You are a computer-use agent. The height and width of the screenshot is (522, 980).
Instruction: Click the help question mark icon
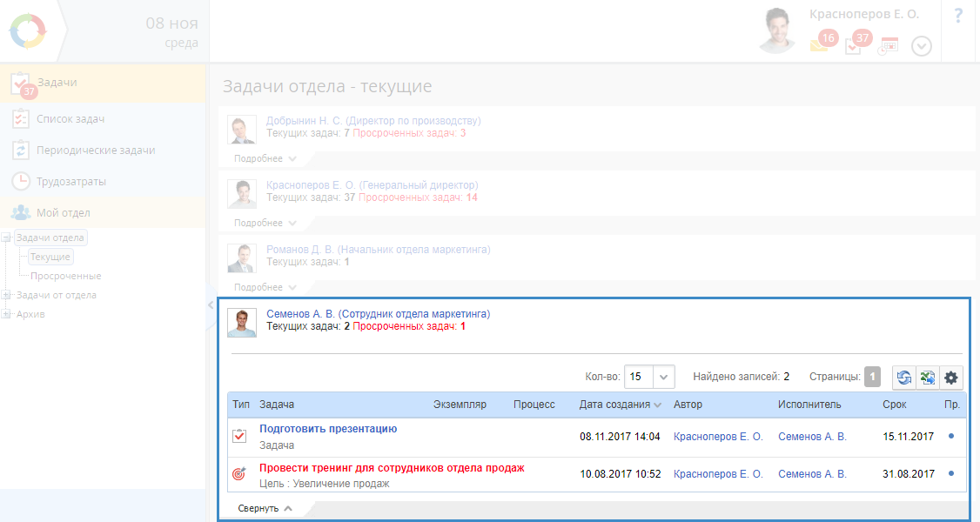coord(959,17)
